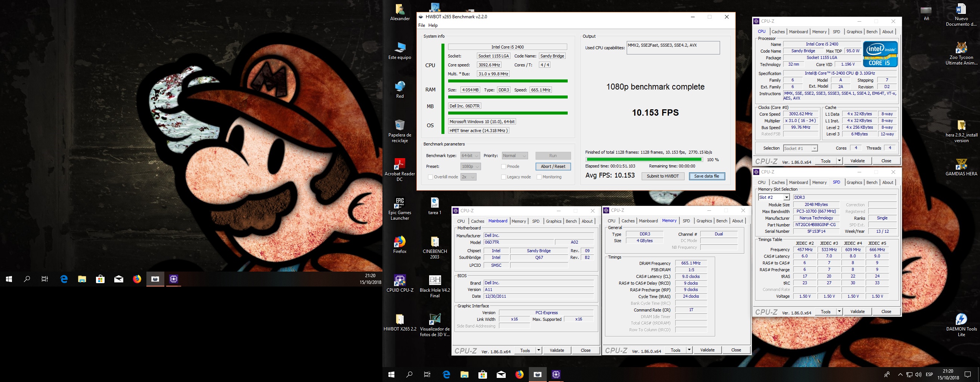
Task: Click the Used CPU capabilities text box
Action: click(x=673, y=47)
